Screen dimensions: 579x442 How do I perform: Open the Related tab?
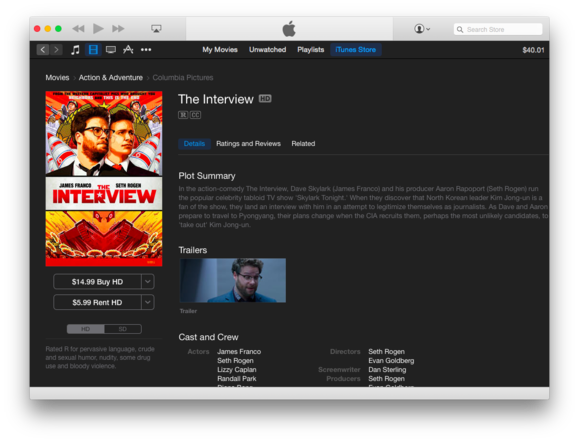tap(303, 144)
